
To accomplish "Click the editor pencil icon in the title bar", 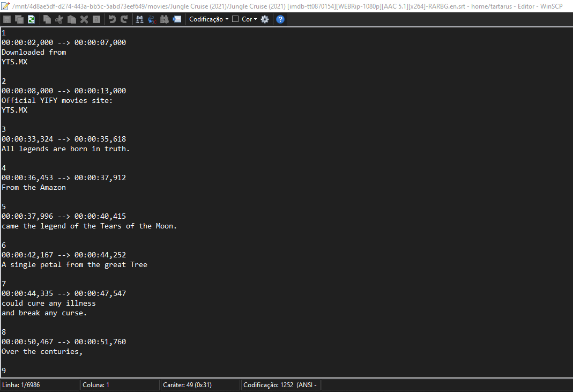I will click(x=5, y=6).
